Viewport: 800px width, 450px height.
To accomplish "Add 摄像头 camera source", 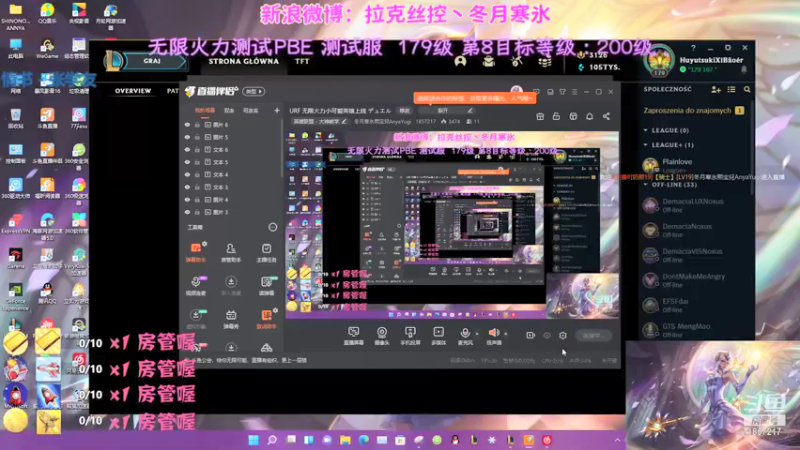I will click(x=382, y=336).
